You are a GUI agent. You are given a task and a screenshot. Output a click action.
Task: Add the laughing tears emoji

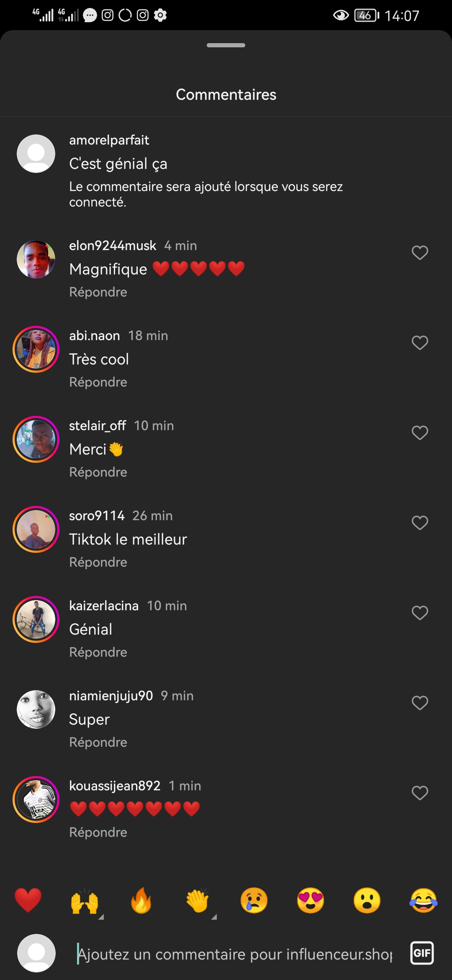click(x=424, y=900)
